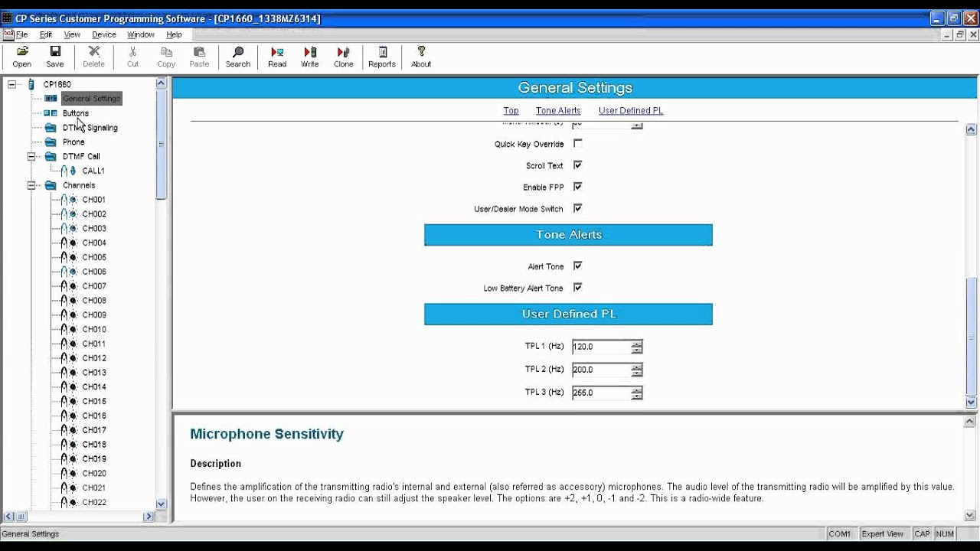This screenshot has height=551, width=980.
Task: Toggle the Enable FPP checkbox
Action: pos(578,187)
